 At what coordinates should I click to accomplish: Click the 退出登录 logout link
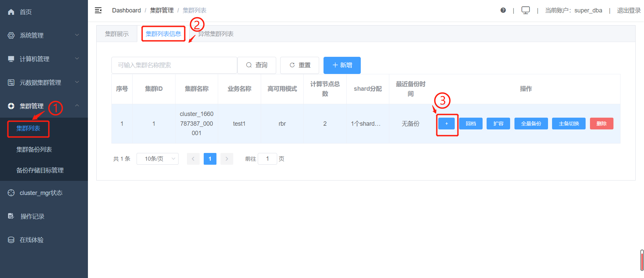click(629, 10)
